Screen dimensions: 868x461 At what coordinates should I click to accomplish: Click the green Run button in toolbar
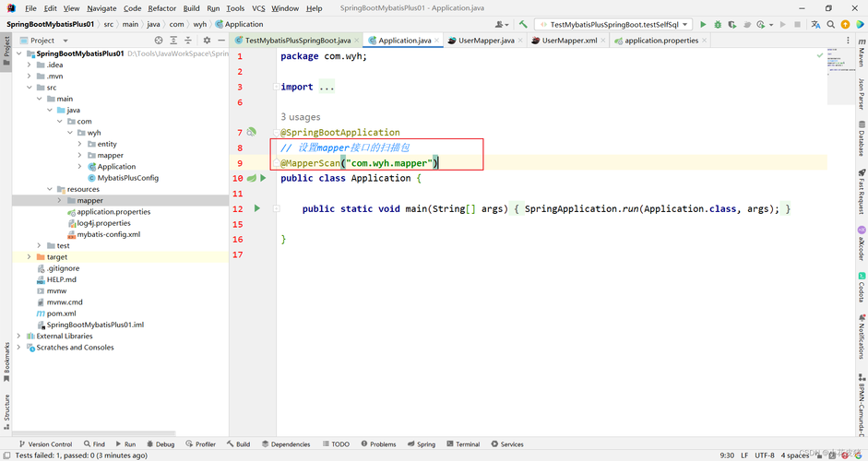(x=703, y=25)
